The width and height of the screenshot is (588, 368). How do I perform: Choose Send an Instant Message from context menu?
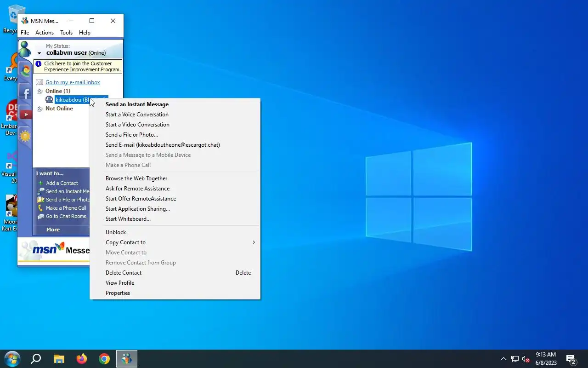(x=175, y=104)
